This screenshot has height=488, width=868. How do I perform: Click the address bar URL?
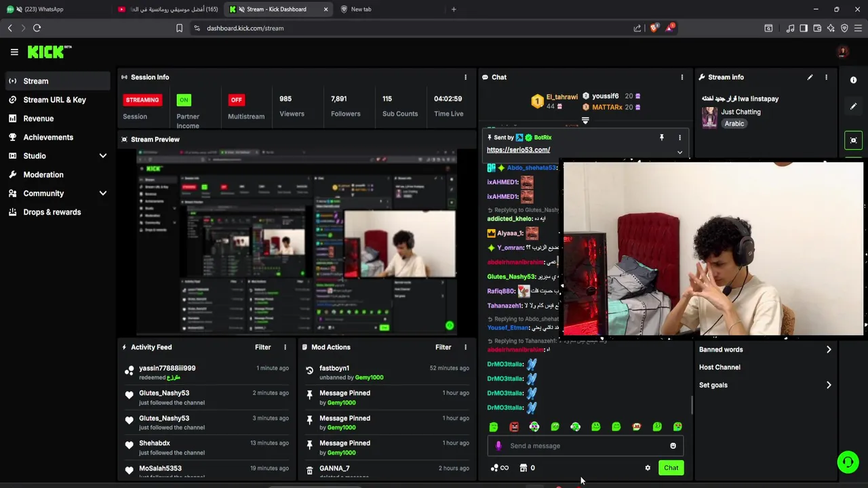pos(245,28)
